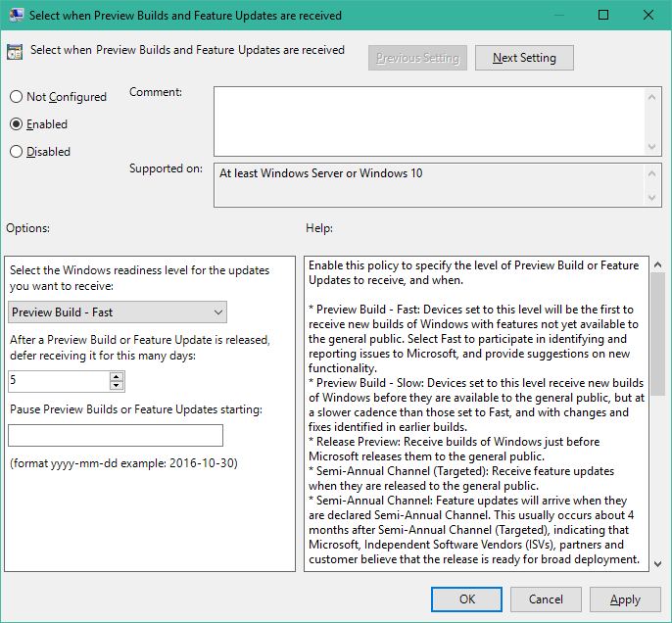Choose the Disabled radio option
The width and height of the screenshot is (672, 623).
coord(16,152)
